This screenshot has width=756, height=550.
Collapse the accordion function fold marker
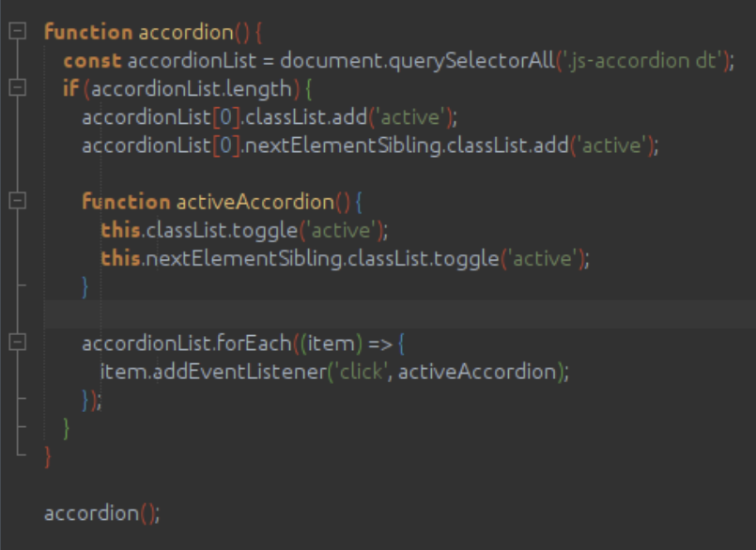[17, 32]
